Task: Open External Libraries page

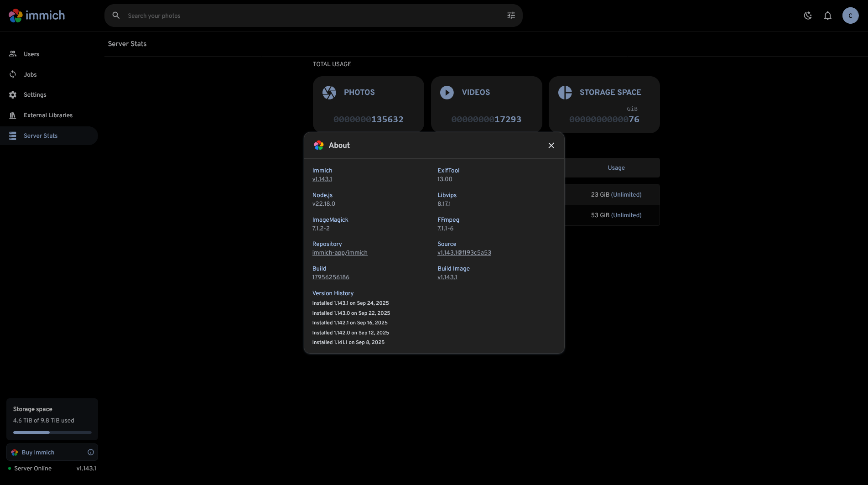Action: tap(49, 115)
